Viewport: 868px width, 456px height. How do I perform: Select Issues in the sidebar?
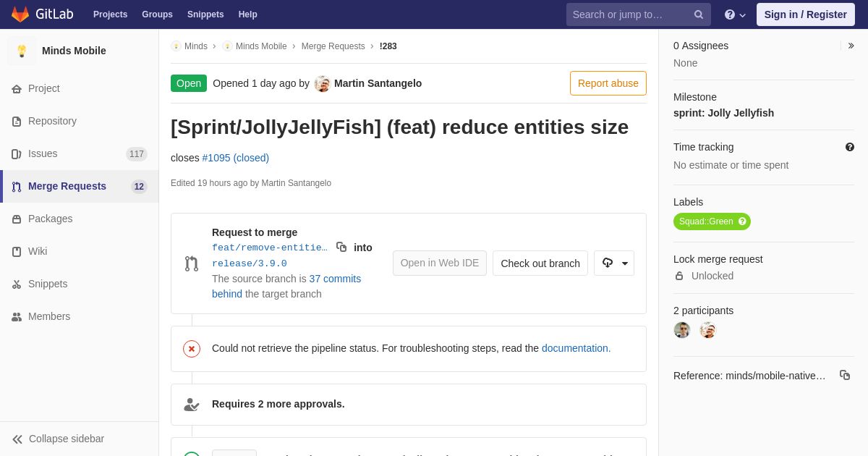pos(80,153)
